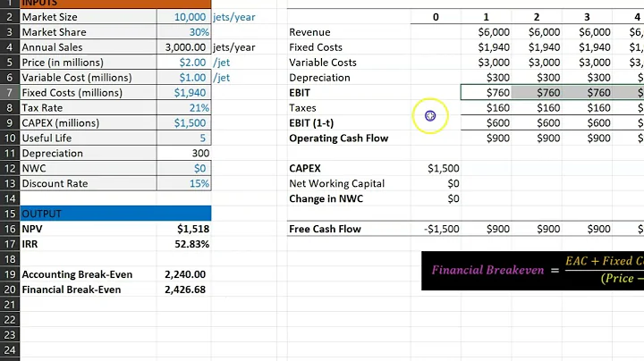Select the Operating Cash Flow label
This screenshot has width=644, height=361.
(x=338, y=139)
